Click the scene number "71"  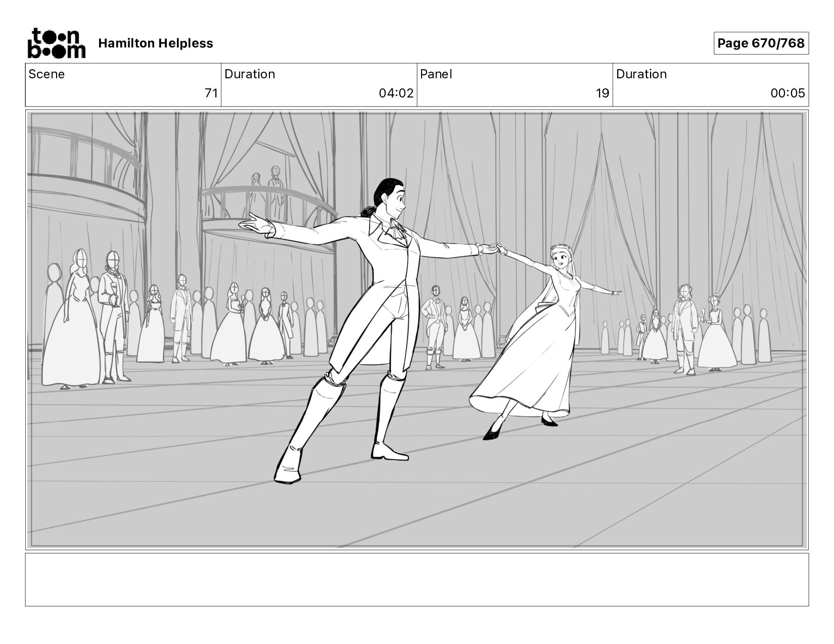[x=211, y=93]
